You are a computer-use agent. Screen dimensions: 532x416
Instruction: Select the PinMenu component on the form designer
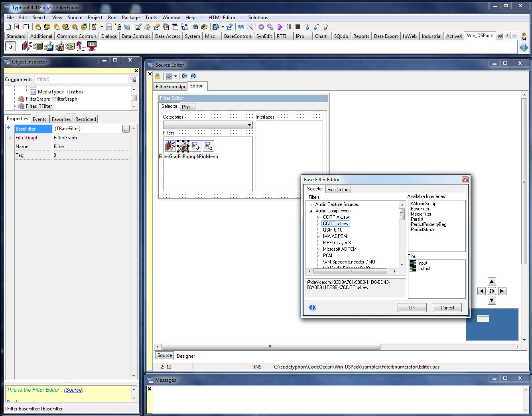[209, 147]
